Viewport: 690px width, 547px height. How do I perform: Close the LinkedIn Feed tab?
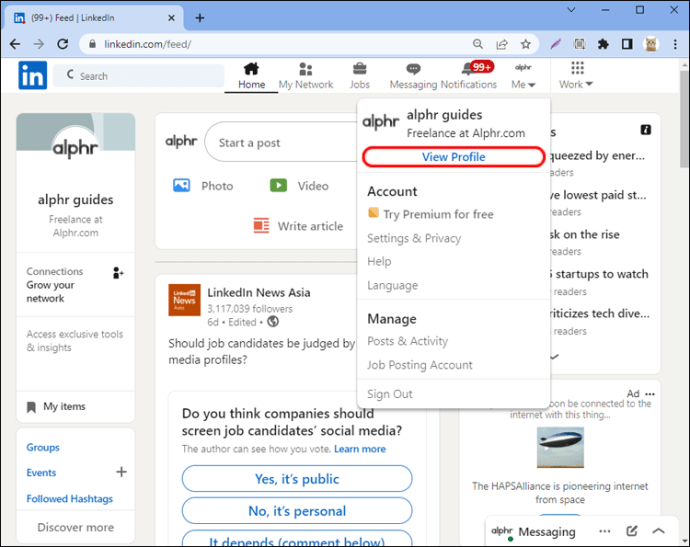tap(172, 18)
